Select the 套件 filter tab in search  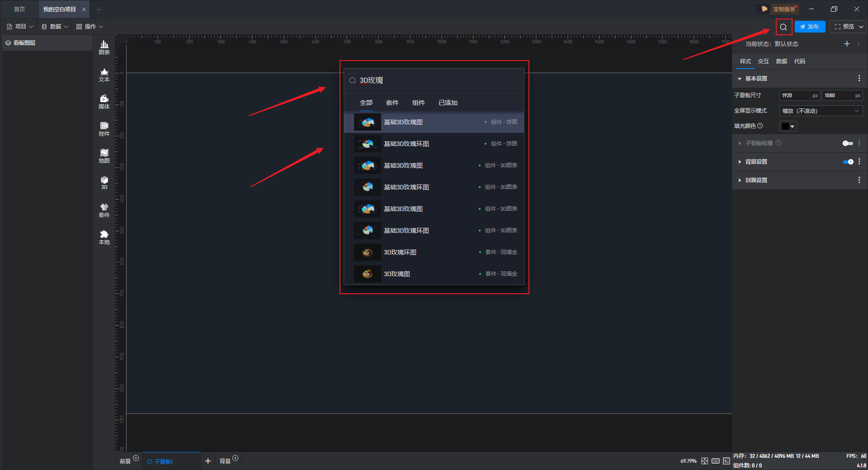392,103
